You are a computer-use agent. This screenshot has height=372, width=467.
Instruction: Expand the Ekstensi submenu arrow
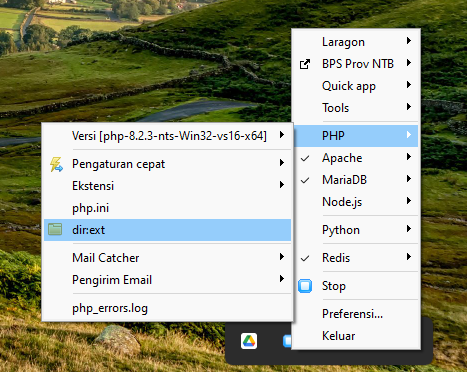click(282, 185)
